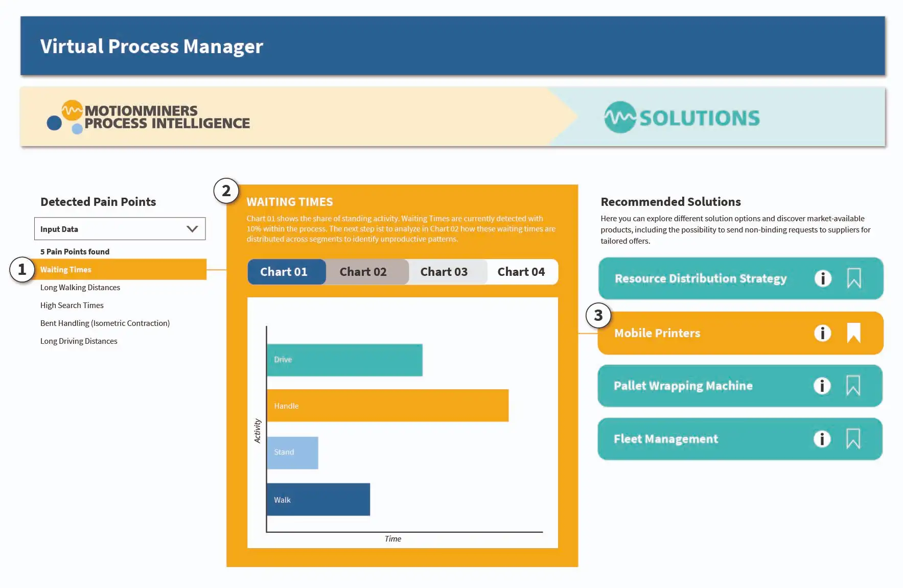Open info for Pallet Wrapping Machine

point(822,386)
